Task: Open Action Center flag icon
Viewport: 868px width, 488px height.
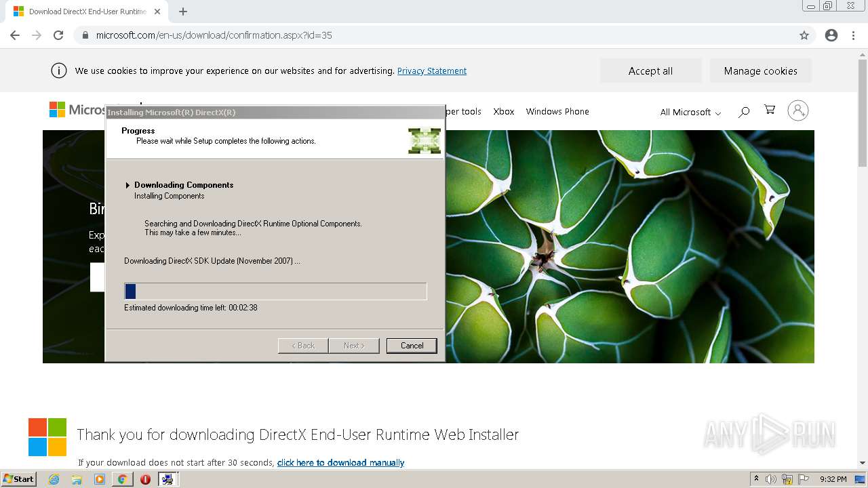Action: coord(804,479)
